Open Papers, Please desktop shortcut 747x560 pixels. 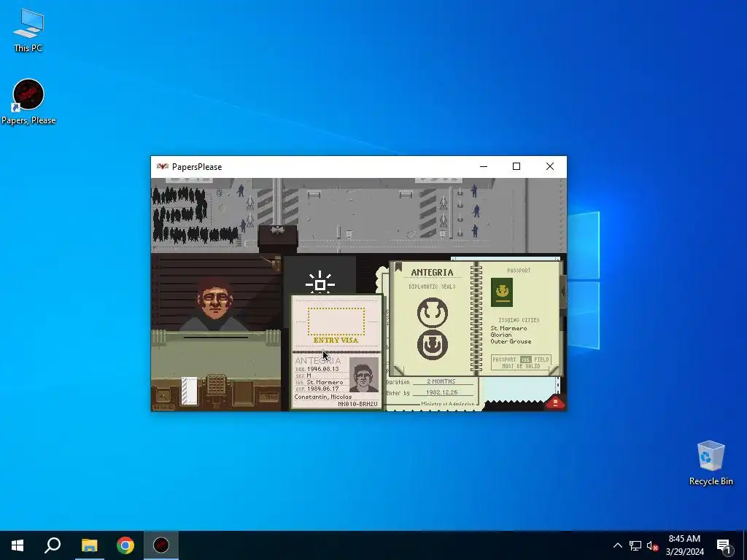coord(28,102)
